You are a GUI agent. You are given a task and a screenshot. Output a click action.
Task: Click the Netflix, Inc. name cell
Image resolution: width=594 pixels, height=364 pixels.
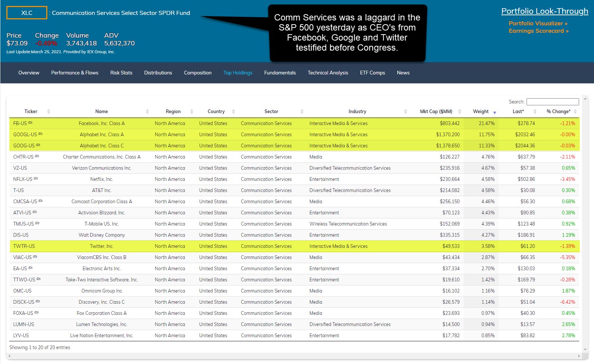coord(102,179)
